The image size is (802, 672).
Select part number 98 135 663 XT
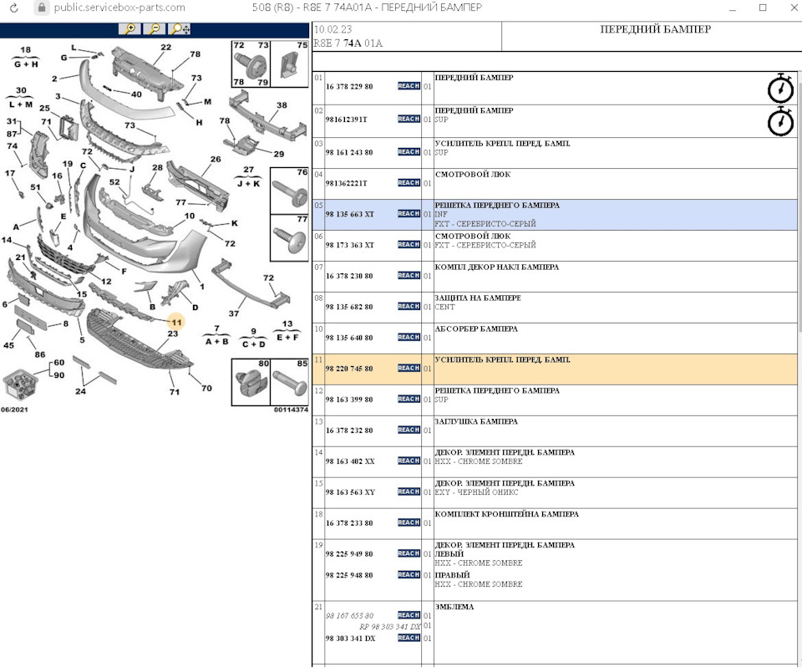(x=349, y=214)
